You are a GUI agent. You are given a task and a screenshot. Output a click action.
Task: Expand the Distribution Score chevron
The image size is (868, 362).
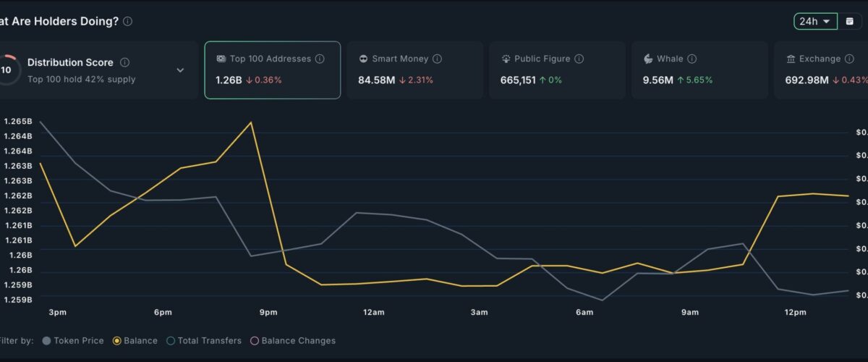tap(180, 70)
